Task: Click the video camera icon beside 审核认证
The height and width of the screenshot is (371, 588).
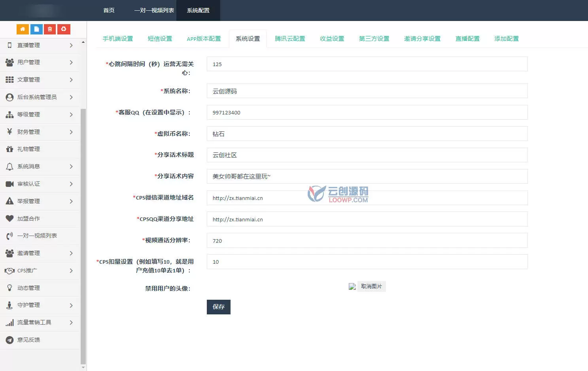Action: point(9,184)
